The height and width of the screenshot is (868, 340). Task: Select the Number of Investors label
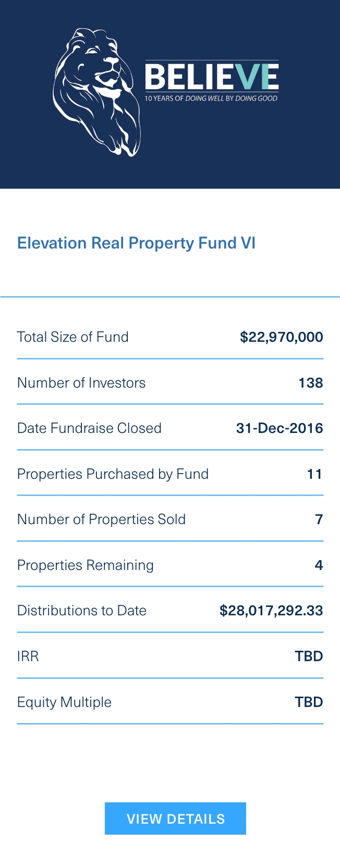[81, 383]
